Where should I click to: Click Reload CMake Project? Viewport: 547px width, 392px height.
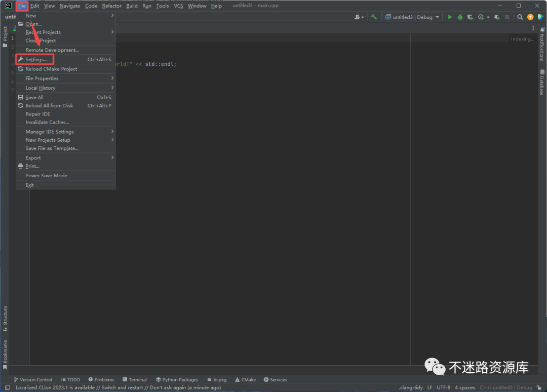click(65, 69)
